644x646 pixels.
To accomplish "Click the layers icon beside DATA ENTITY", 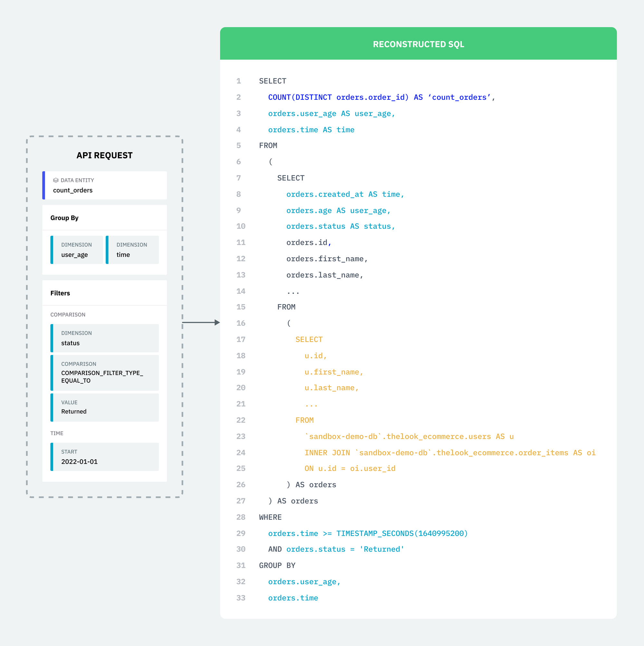I will [x=56, y=180].
